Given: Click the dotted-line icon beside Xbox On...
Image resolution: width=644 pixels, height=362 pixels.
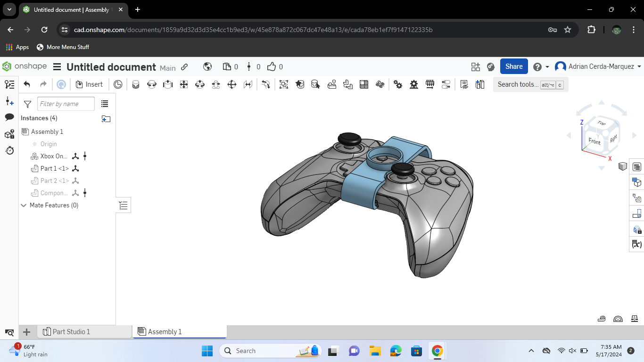Looking at the screenshot, I should pos(85,156).
